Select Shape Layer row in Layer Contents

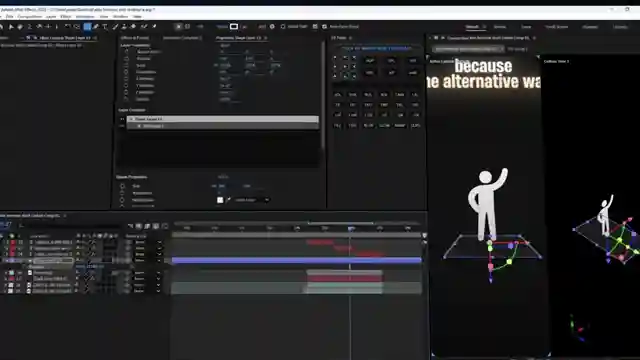point(223,119)
